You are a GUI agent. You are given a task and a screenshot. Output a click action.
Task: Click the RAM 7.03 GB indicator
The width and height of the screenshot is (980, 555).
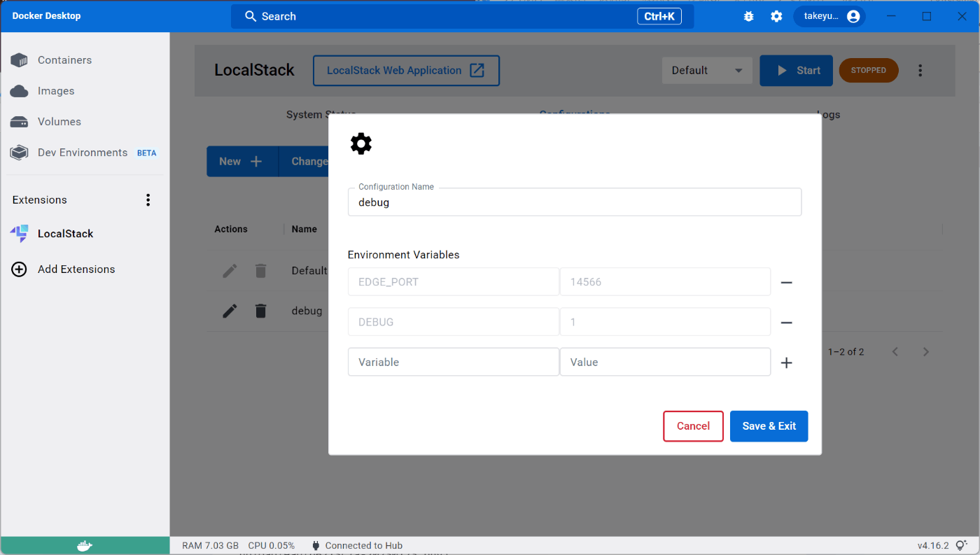click(210, 546)
